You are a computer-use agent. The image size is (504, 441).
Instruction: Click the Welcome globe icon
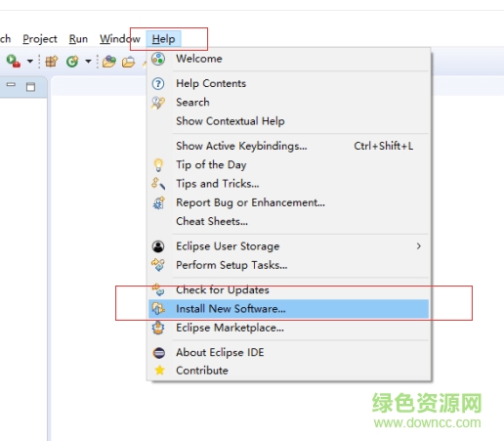158,59
